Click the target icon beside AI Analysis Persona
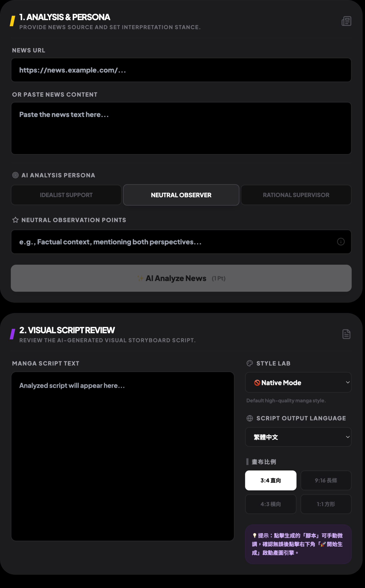365x588 pixels. point(16,175)
